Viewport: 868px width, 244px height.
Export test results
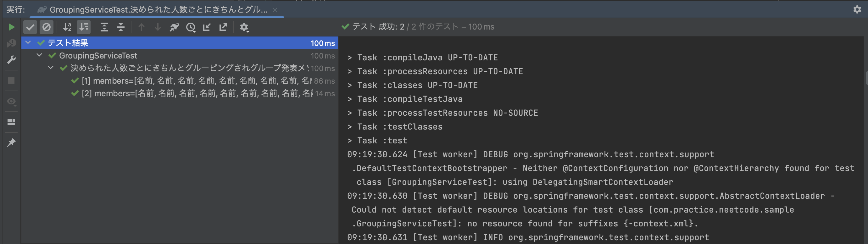(x=223, y=27)
